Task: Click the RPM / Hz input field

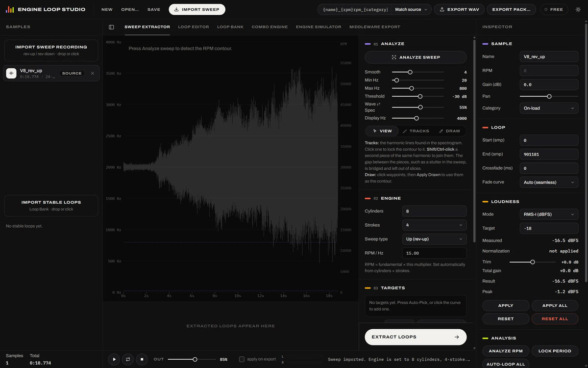Action: click(x=434, y=253)
